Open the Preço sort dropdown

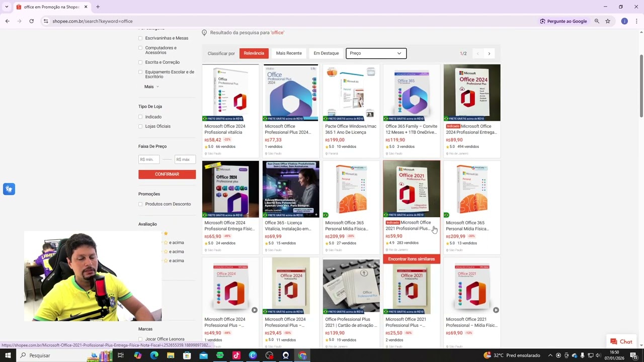pos(376,53)
